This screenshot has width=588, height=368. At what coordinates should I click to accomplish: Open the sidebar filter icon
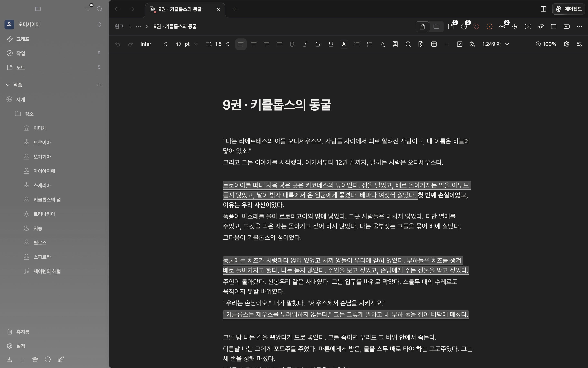(88, 9)
